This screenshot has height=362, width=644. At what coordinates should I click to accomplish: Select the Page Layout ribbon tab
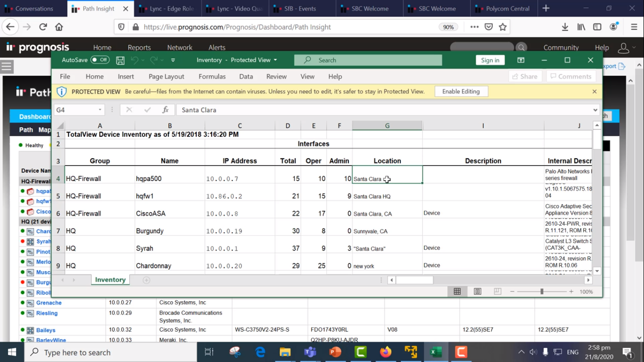pos(166,76)
